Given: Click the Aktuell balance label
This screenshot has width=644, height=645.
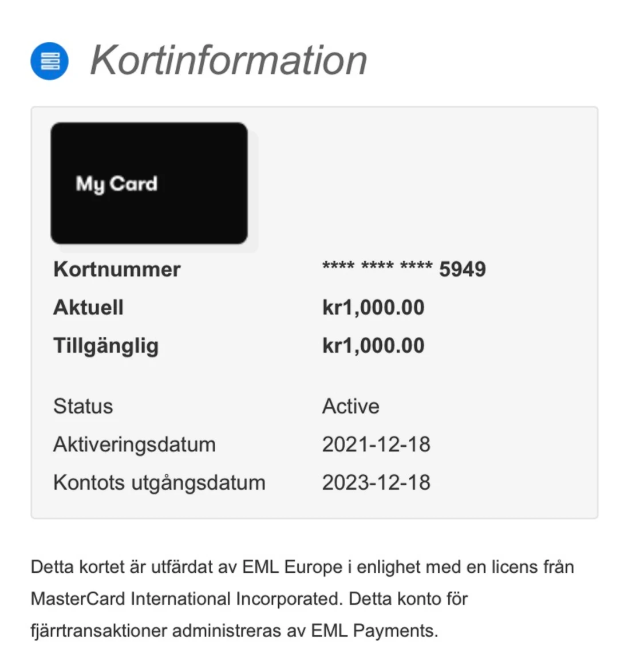Looking at the screenshot, I should pyautogui.click(x=88, y=307).
